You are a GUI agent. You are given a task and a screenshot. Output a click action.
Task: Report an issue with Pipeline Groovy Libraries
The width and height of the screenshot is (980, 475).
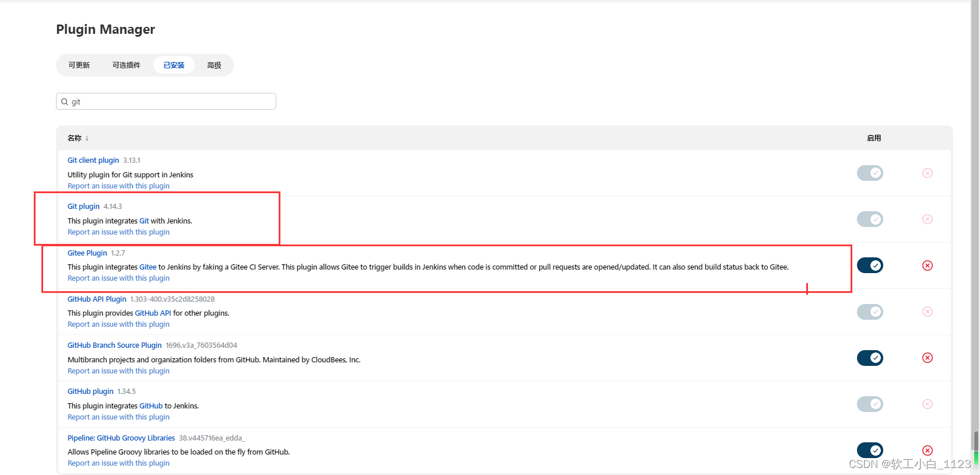(x=118, y=463)
